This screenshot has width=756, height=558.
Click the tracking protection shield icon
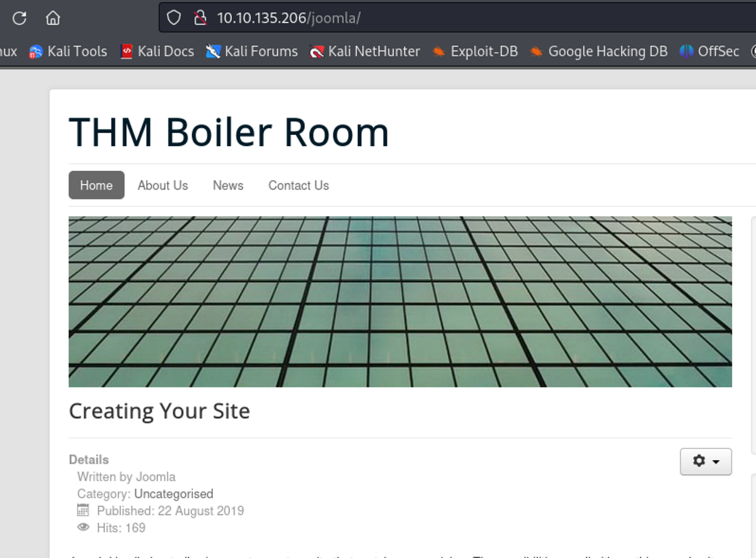coord(173,18)
